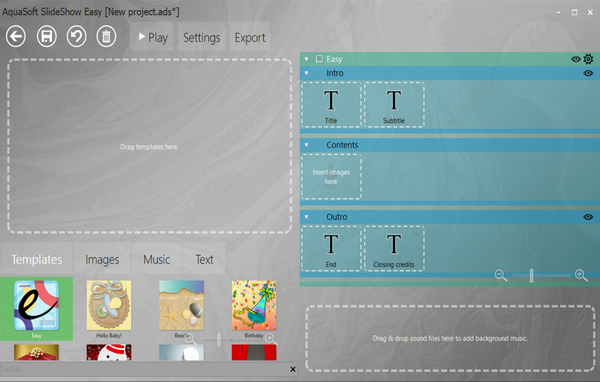Save the project with the floppy icon
The width and height of the screenshot is (600, 382).
pyautogui.click(x=47, y=37)
